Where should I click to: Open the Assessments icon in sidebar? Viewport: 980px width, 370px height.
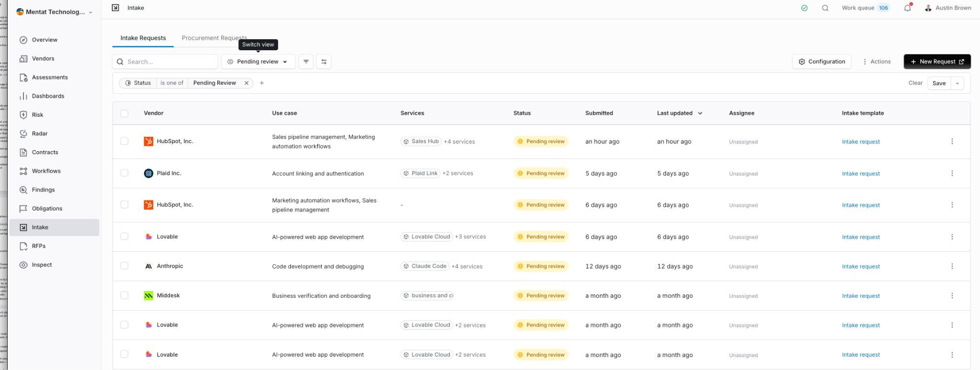(23, 77)
